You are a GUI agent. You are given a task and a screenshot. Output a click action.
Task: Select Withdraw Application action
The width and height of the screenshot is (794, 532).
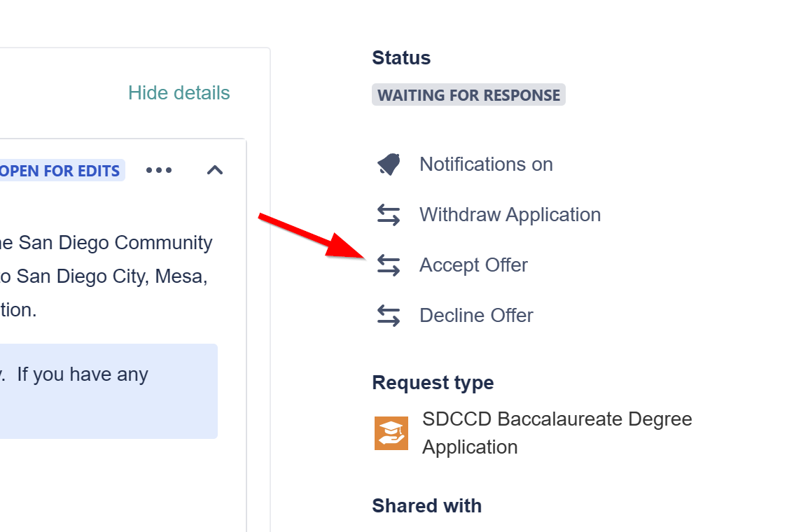[x=510, y=215]
